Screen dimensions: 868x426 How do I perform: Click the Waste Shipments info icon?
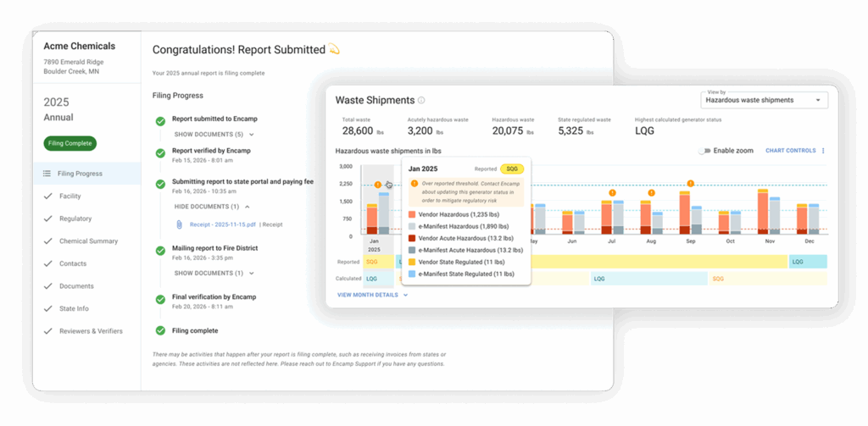pos(421,100)
